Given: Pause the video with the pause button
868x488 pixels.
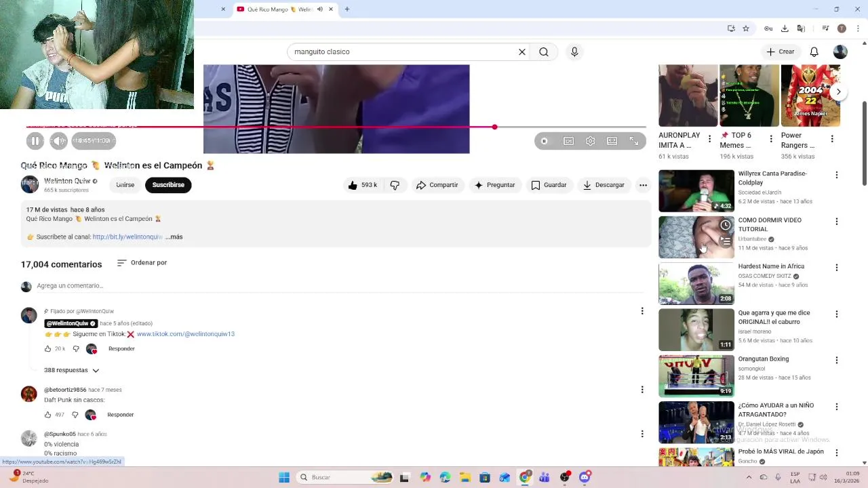Looking at the screenshot, I should [x=35, y=141].
